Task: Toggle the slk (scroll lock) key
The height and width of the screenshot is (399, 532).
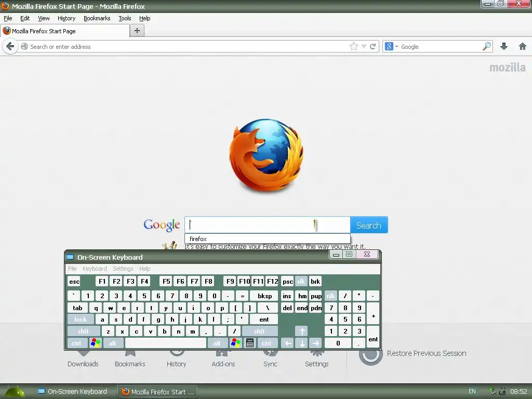Action: (x=301, y=281)
